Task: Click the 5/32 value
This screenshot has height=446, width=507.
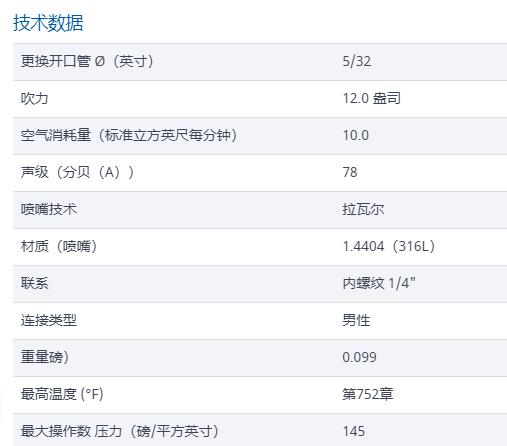Action: (357, 61)
